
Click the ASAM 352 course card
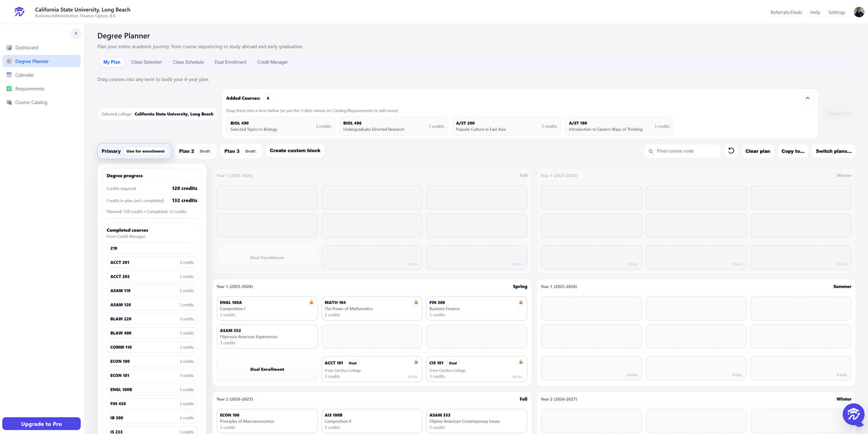click(267, 336)
